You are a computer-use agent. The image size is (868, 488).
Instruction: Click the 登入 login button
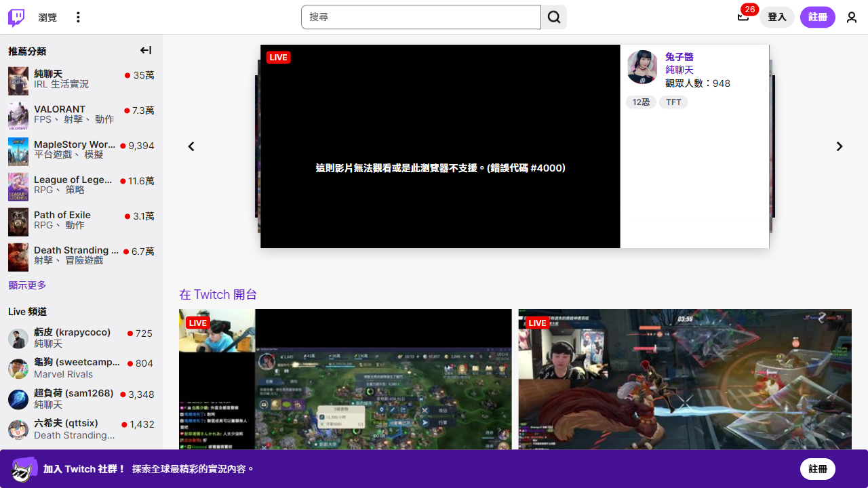pos(776,17)
